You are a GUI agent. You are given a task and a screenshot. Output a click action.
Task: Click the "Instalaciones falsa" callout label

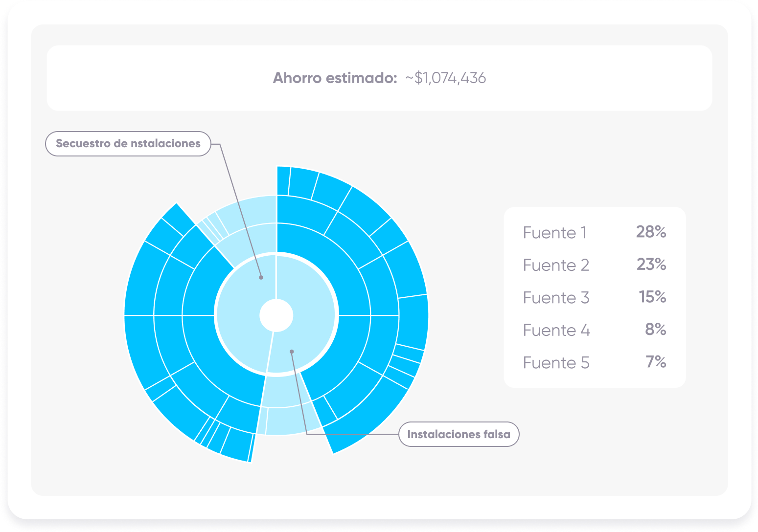(x=459, y=434)
